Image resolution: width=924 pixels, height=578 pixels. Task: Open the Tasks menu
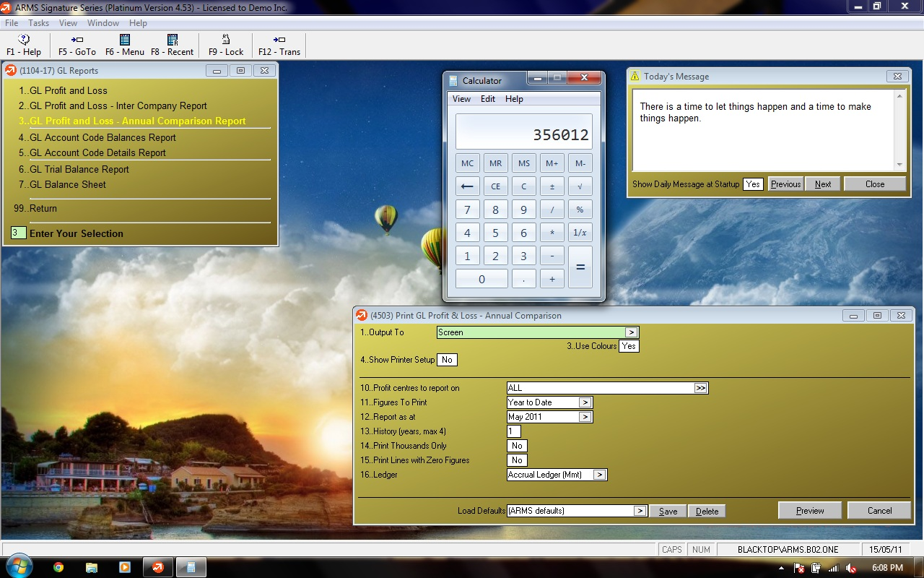pos(38,23)
